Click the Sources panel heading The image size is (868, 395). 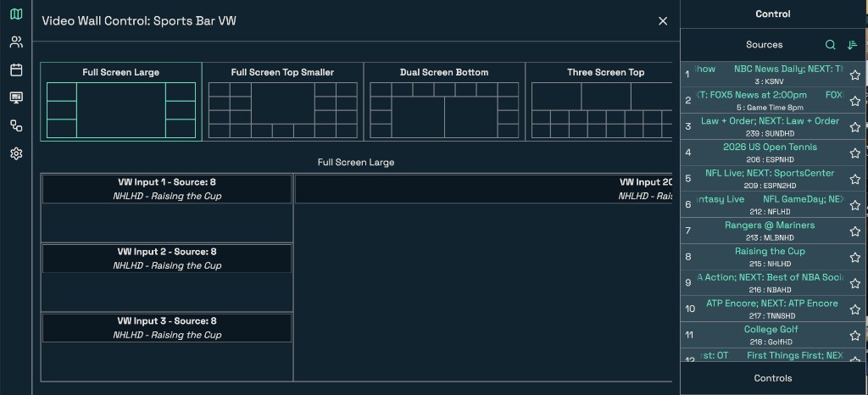pyautogui.click(x=764, y=45)
